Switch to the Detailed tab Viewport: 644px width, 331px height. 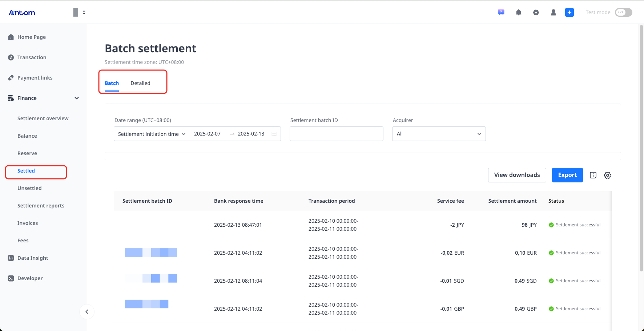140,83
